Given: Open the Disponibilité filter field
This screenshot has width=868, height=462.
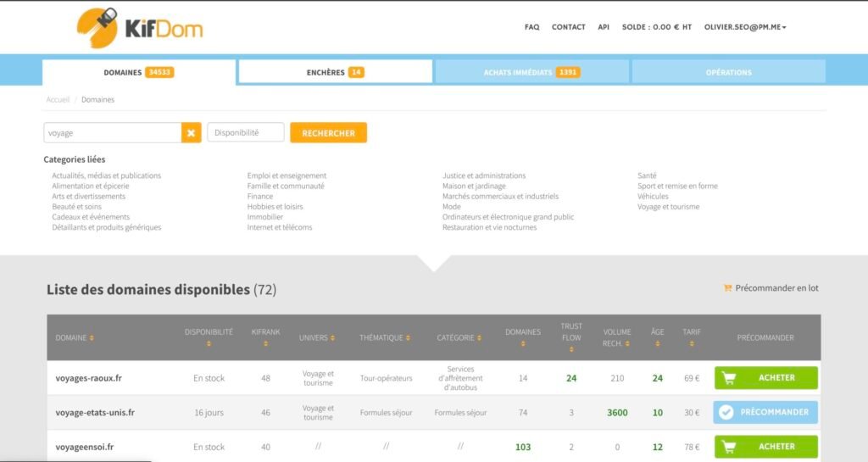Looking at the screenshot, I should pyautogui.click(x=245, y=133).
